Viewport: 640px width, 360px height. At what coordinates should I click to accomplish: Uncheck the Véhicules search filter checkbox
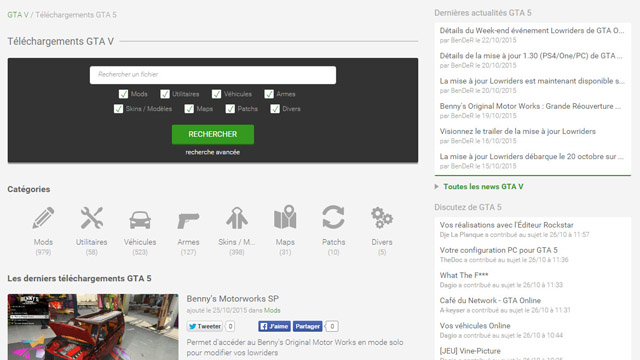216,94
